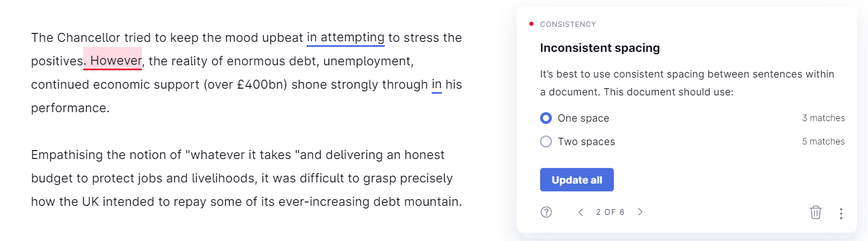This screenshot has width=868, height=241.
Task: Click underlined 'in' before 'his'
Action: (437, 85)
